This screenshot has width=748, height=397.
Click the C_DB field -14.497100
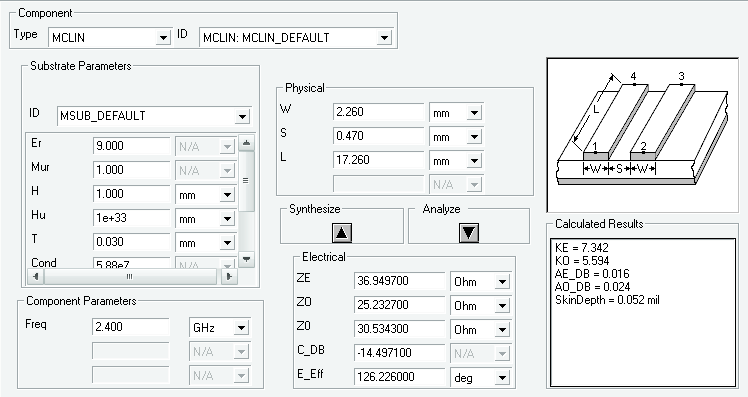[x=400, y=353]
